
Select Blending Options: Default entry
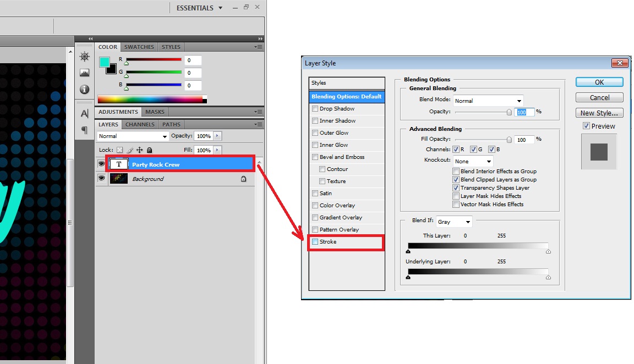347,97
